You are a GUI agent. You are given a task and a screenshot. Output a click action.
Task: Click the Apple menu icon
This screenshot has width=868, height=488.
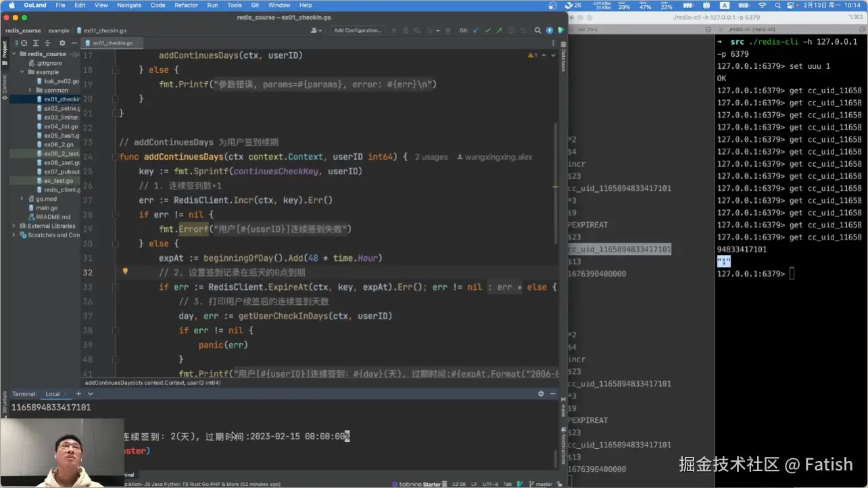pos(11,5)
